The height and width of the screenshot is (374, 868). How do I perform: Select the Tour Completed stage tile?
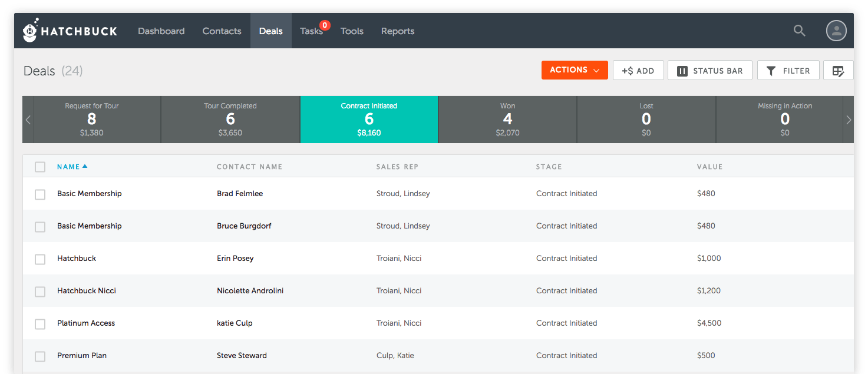click(x=230, y=120)
